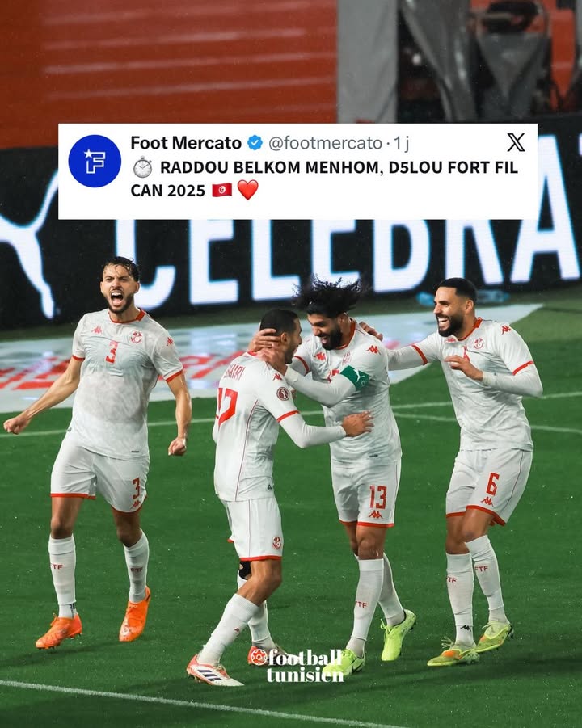This screenshot has width=582, height=728.
Task: Click the number 17 on the jersey back
Action: pyautogui.click(x=227, y=406)
